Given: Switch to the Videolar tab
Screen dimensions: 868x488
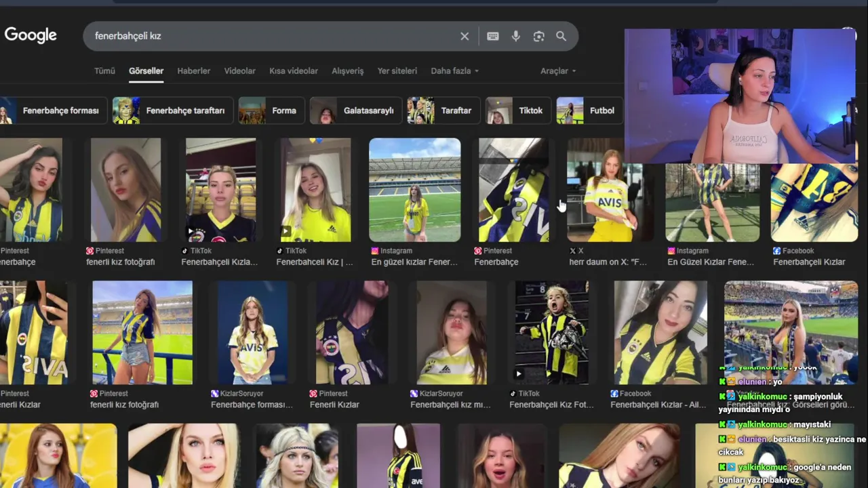Looking at the screenshot, I should [x=240, y=70].
